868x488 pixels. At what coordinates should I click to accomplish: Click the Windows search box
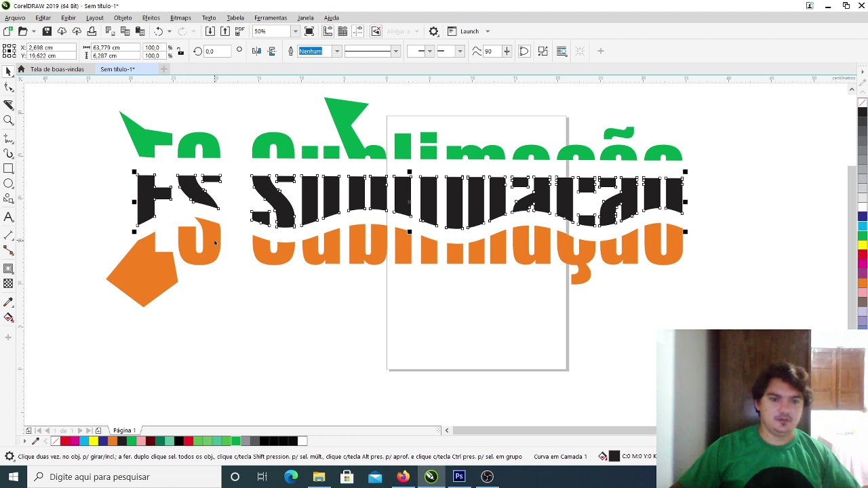pyautogui.click(x=125, y=476)
